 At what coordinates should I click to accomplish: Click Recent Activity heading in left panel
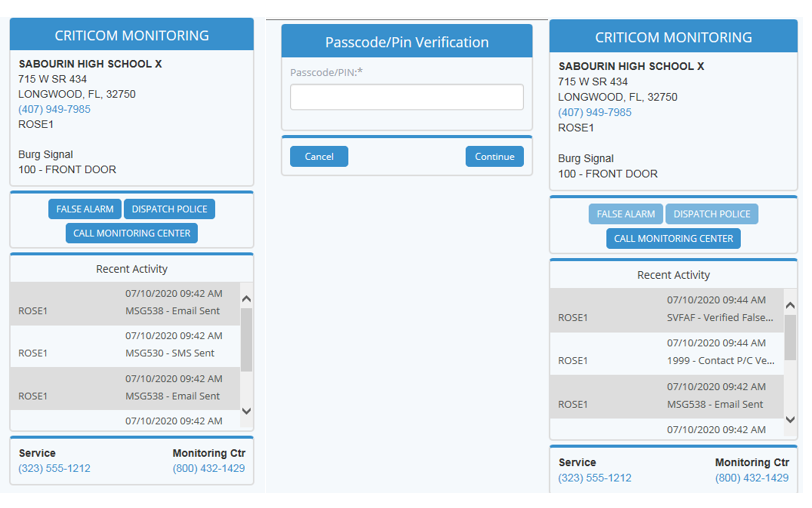pyautogui.click(x=132, y=269)
